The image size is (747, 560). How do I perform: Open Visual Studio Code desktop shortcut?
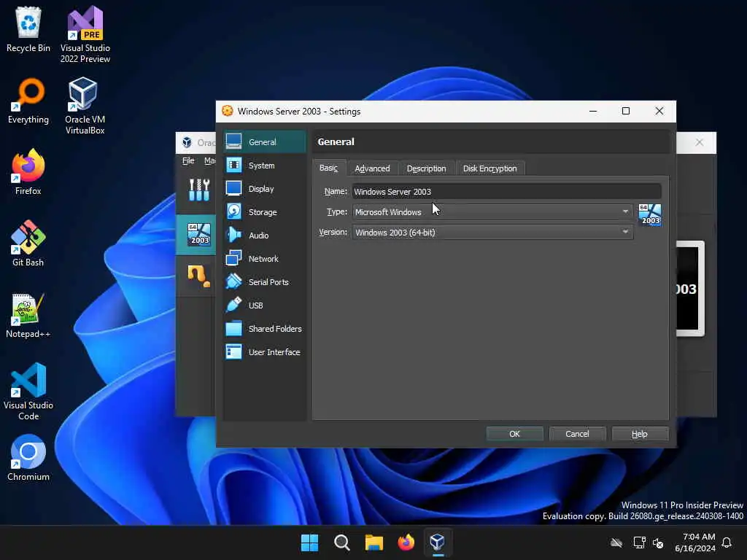(x=28, y=392)
